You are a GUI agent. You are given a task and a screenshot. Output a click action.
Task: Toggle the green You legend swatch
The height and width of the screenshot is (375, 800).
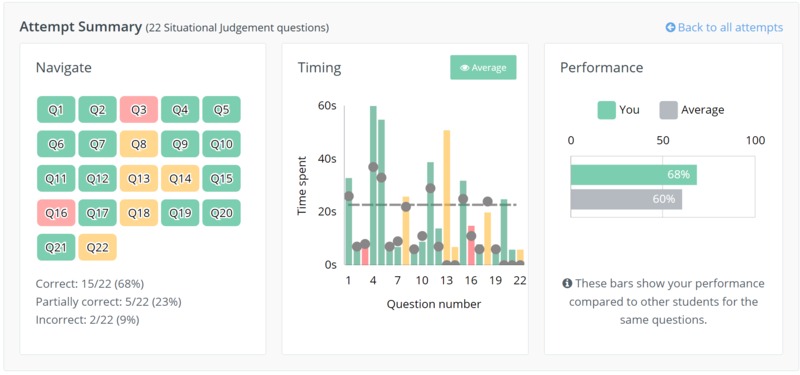coord(607,110)
